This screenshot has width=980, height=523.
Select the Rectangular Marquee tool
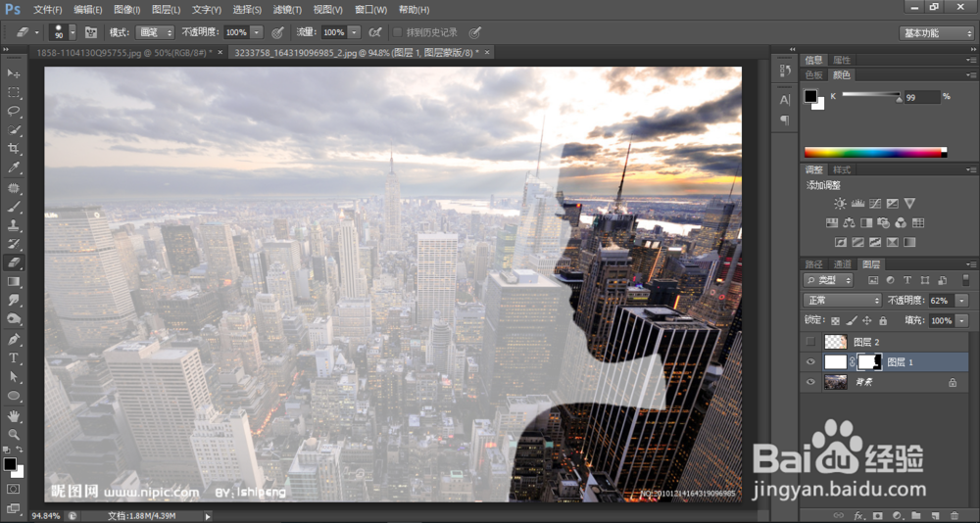tap(14, 92)
